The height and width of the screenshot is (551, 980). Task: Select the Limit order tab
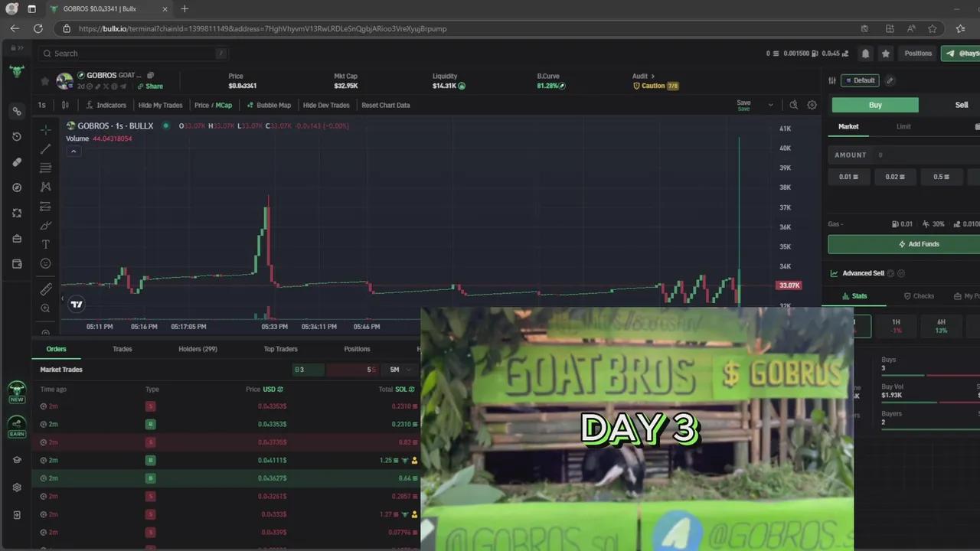(x=903, y=126)
